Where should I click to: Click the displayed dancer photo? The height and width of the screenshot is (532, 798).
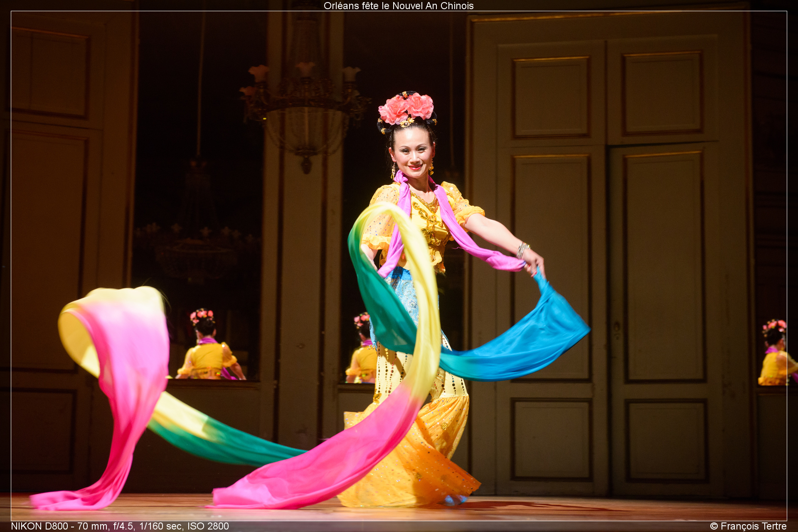point(399,266)
